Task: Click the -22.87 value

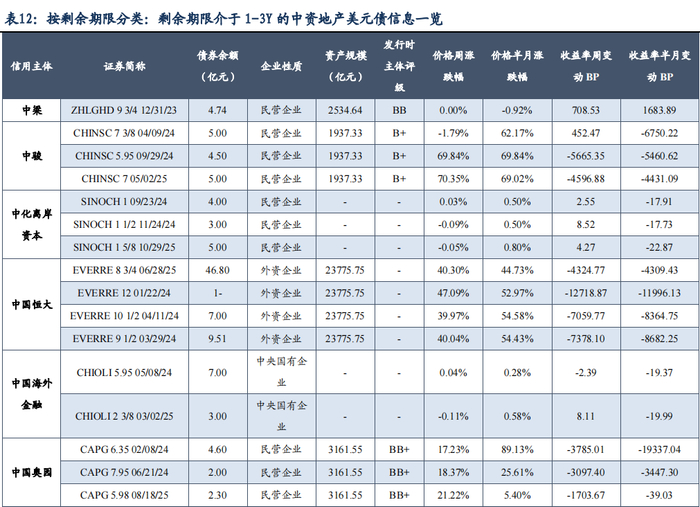Action: (659, 247)
